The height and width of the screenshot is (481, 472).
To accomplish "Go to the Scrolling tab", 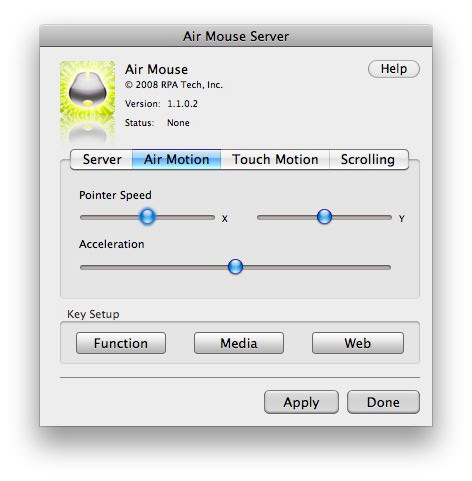I will pyautogui.click(x=369, y=159).
